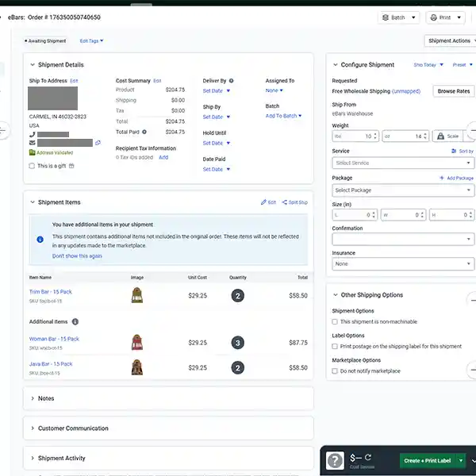Open the Preset dropdown

pyautogui.click(x=463, y=65)
